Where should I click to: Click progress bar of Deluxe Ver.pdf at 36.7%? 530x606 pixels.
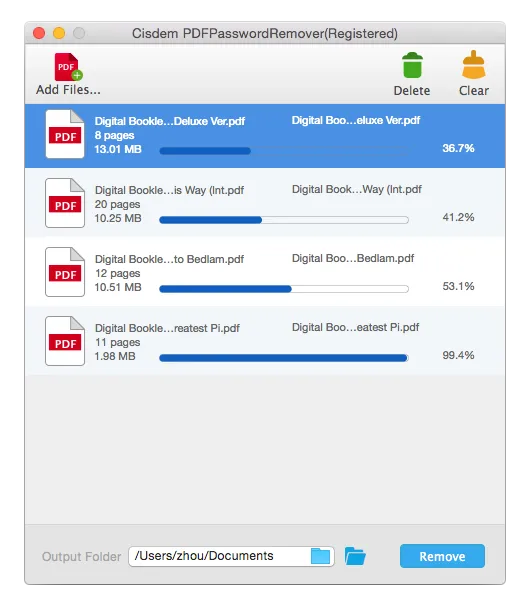284,151
